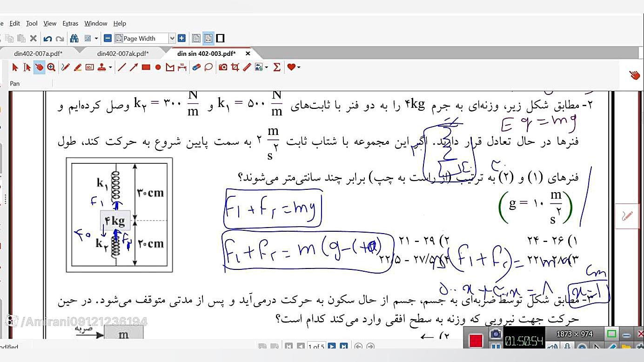The height and width of the screenshot is (362, 644).
Task: Click the previous view back arrow
Action: (x=358, y=347)
